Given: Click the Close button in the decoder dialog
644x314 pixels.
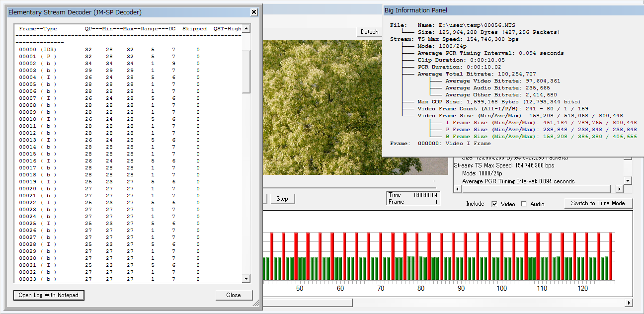Looking at the screenshot, I should [234, 295].
